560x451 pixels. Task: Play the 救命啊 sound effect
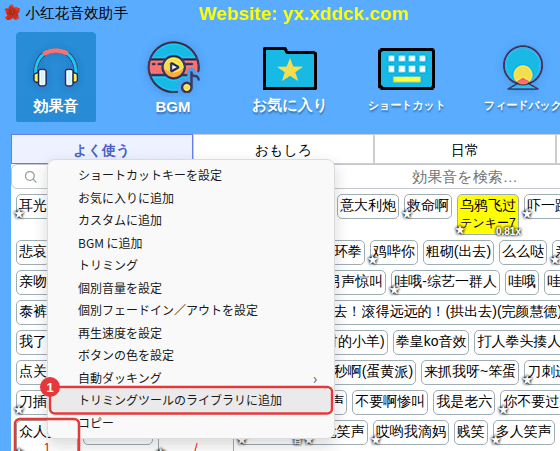pyautogui.click(x=428, y=206)
